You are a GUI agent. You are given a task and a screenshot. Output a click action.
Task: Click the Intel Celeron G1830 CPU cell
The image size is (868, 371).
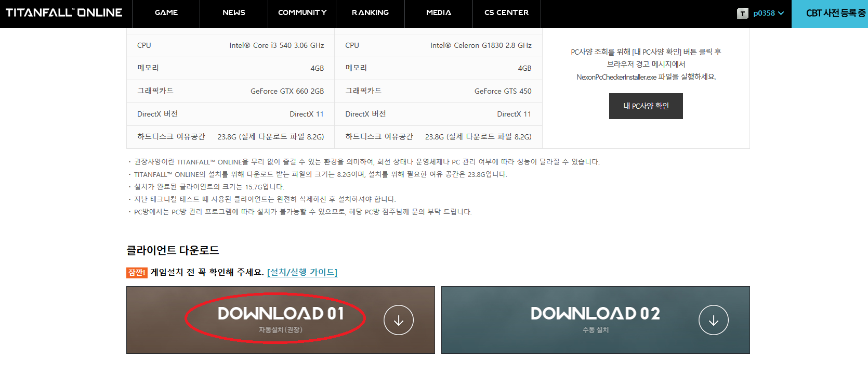point(480,46)
